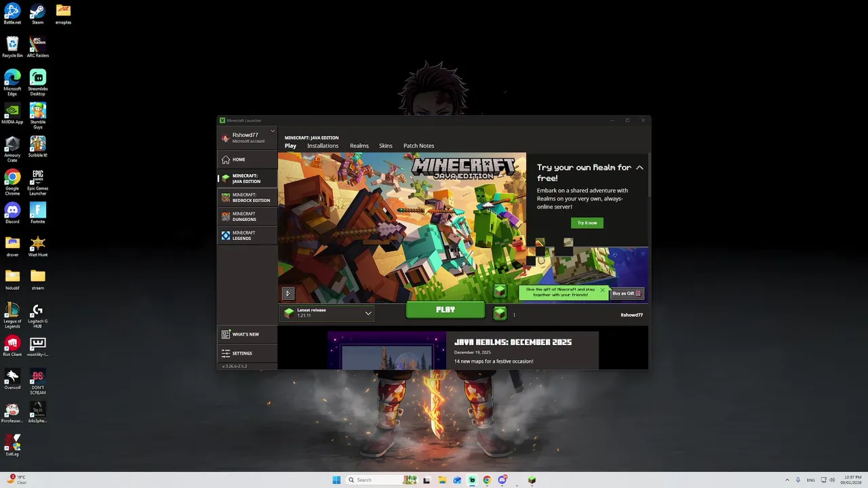Open Discord from the taskbar
Viewport: 868px width, 488px height.
pos(502,480)
